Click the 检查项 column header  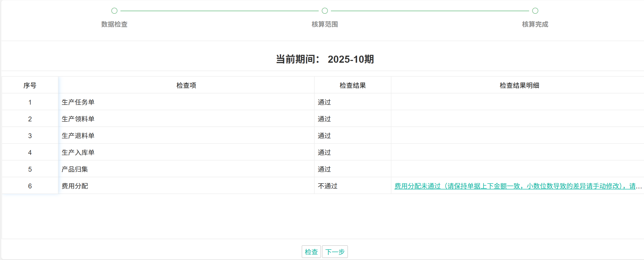[186, 85]
